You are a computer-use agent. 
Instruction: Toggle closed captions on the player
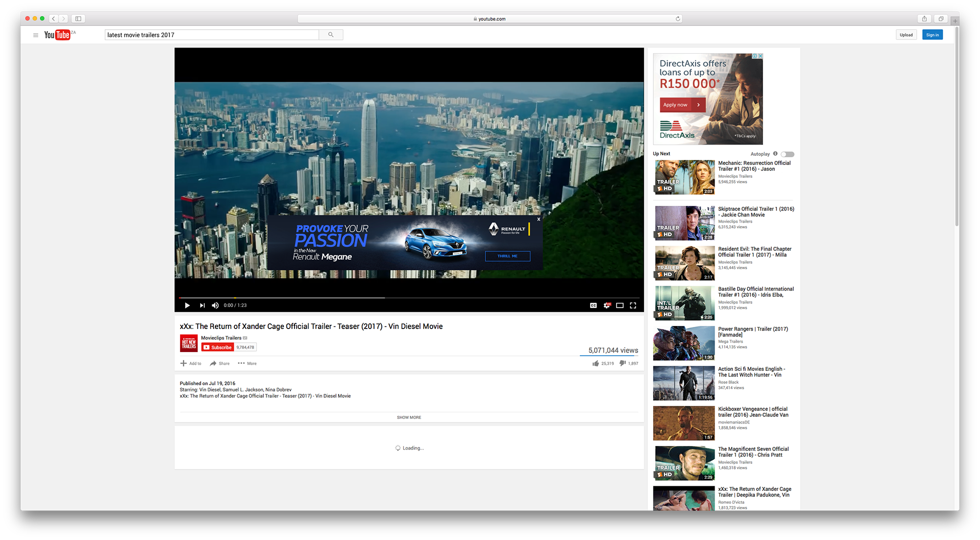click(593, 306)
